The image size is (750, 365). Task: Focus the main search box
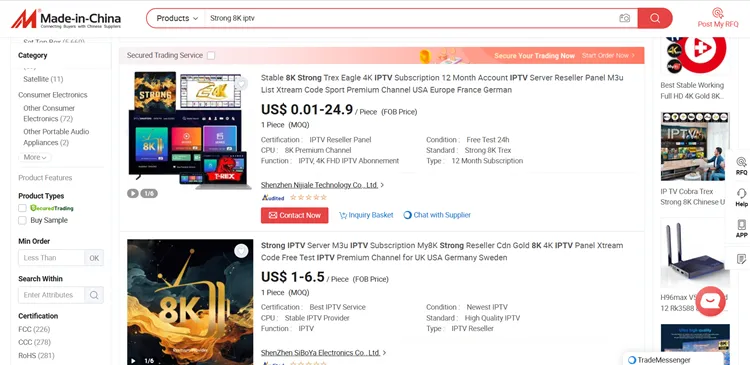coord(411,18)
